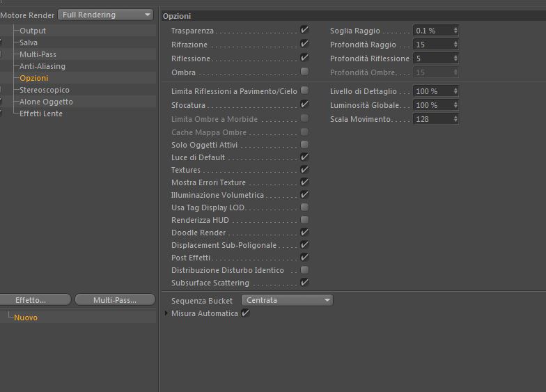Click the Profondità Riflessione stepper arrows

click(455, 58)
